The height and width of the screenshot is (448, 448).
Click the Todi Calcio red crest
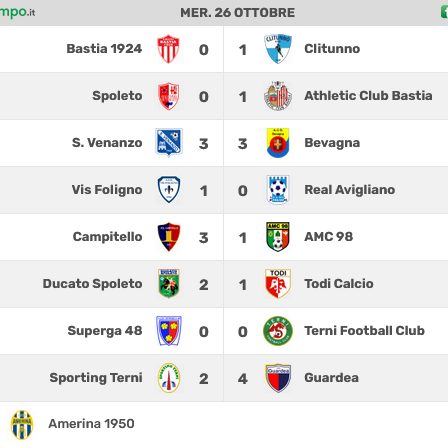click(x=278, y=283)
